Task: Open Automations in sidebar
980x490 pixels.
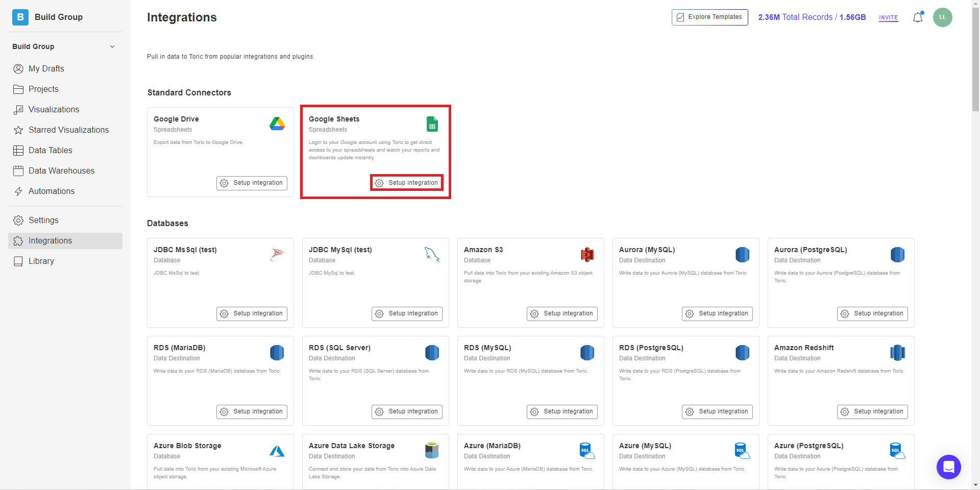Action: click(x=65, y=191)
